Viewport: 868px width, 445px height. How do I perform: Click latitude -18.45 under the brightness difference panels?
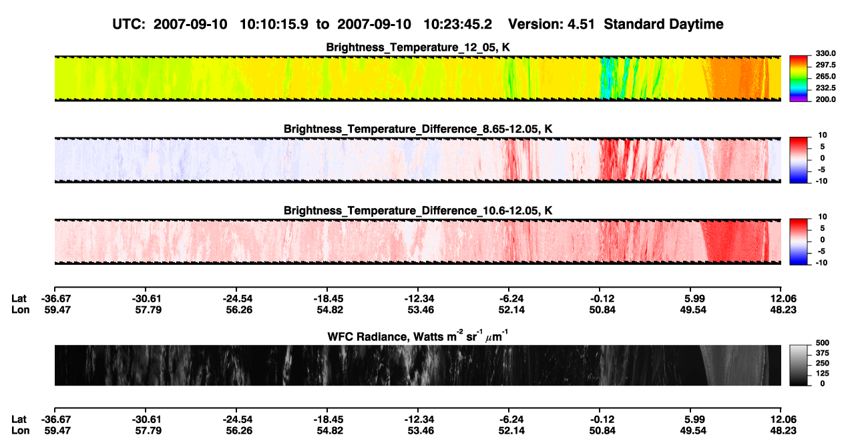point(327,299)
